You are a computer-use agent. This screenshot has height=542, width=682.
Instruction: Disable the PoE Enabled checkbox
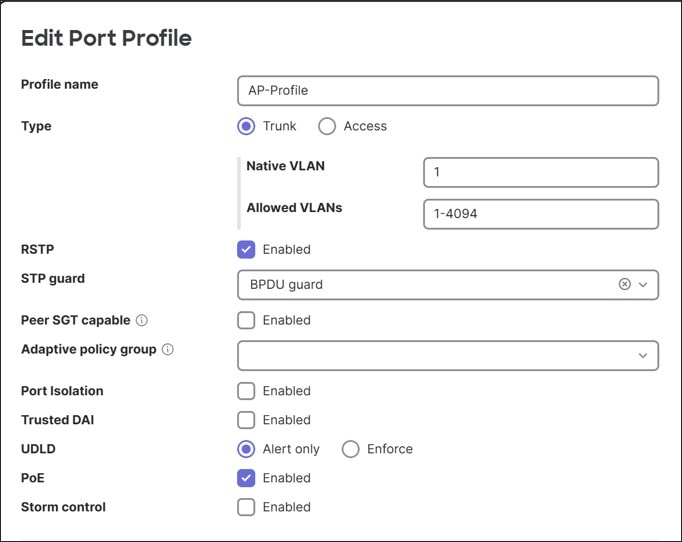(x=246, y=478)
